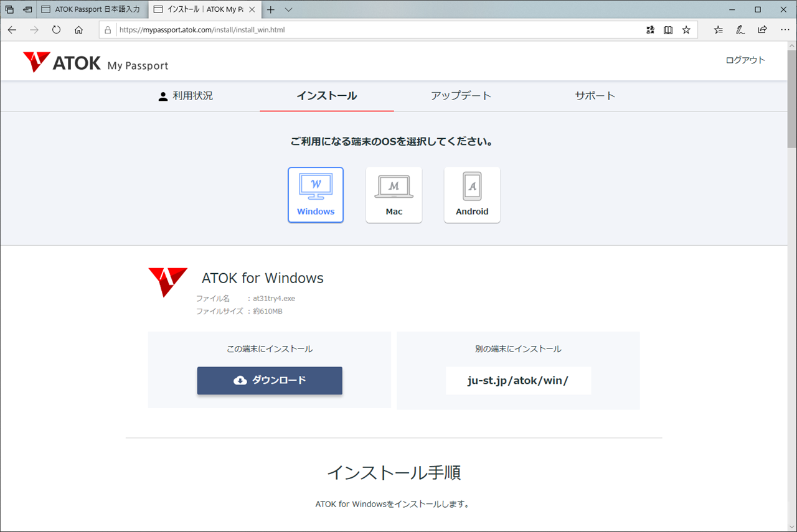Choose Android as the device OS
Screen dimensions: 797x532
[472, 195]
